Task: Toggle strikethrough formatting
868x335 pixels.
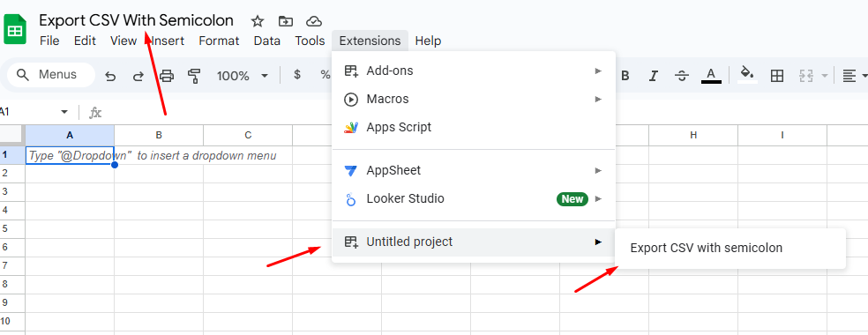Action: coord(683,76)
